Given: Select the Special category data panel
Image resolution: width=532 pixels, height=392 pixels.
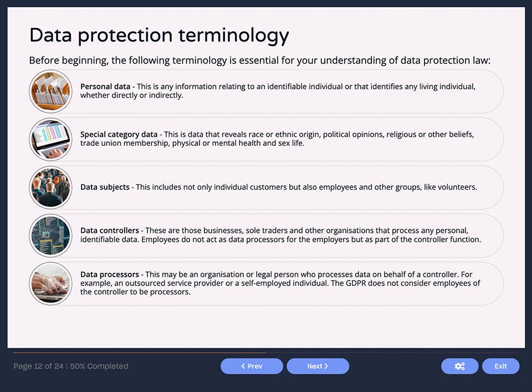Looking at the screenshot, I should coord(277,139).
